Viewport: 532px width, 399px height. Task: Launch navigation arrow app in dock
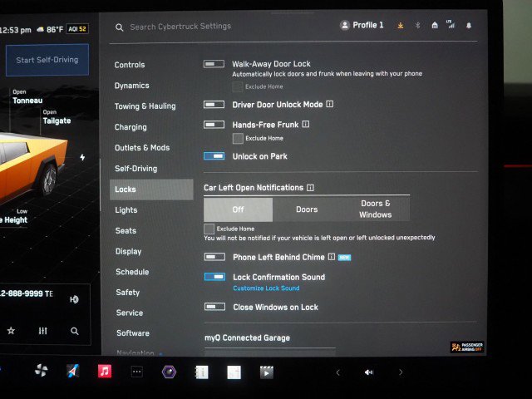click(x=72, y=372)
